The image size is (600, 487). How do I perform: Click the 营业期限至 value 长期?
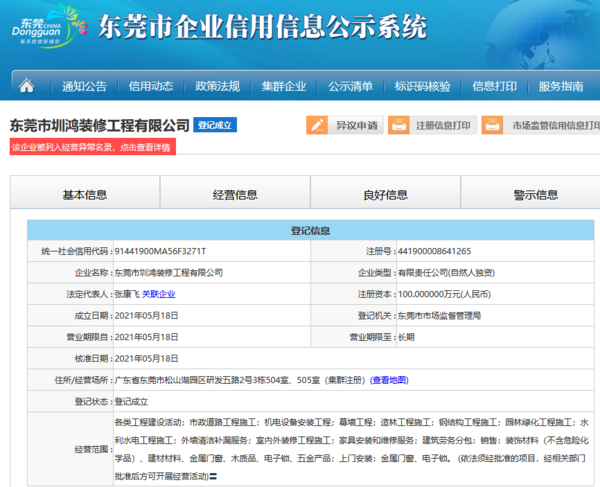coord(406,337)
